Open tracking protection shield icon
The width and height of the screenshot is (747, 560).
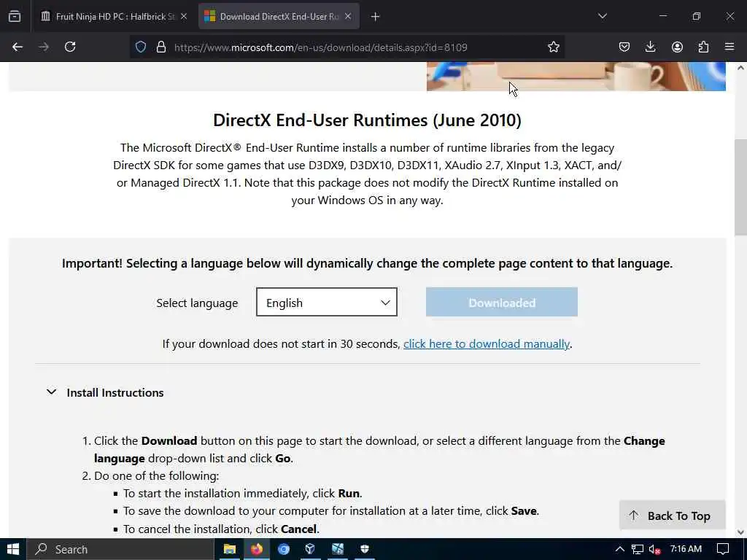point(141,47)
